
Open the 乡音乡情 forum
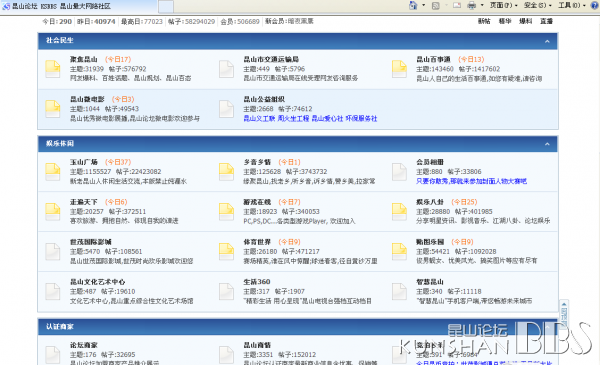[x=257, y=162]
